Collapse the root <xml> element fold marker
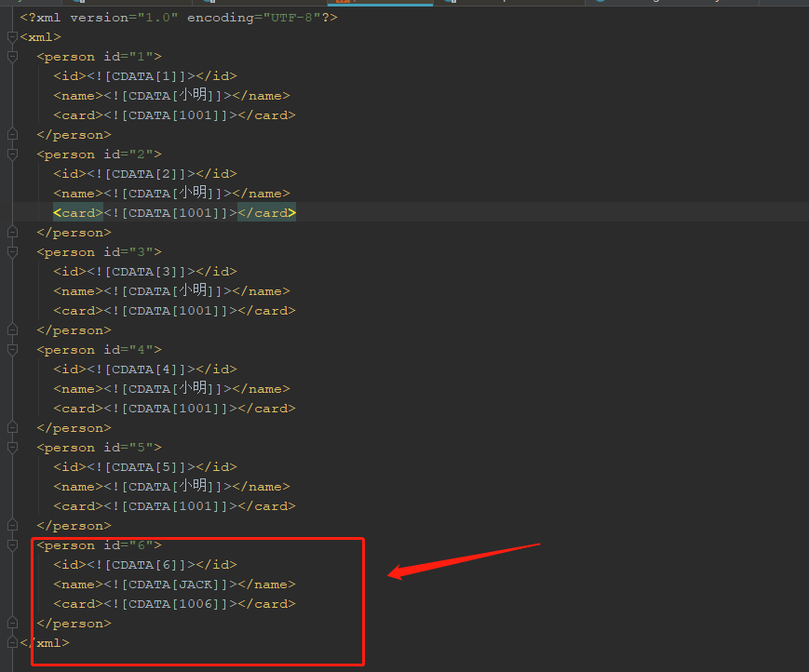Image resolution: width=809 pixels, height=672 pixels. pos(13,37)
